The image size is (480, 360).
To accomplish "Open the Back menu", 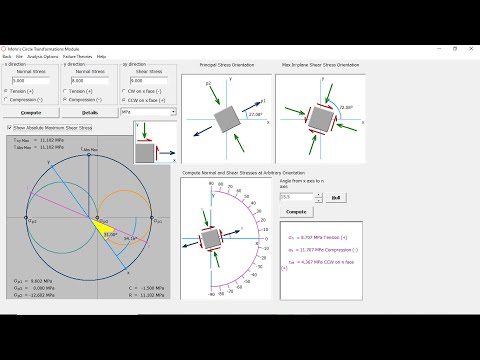I will tap(7, 57).
